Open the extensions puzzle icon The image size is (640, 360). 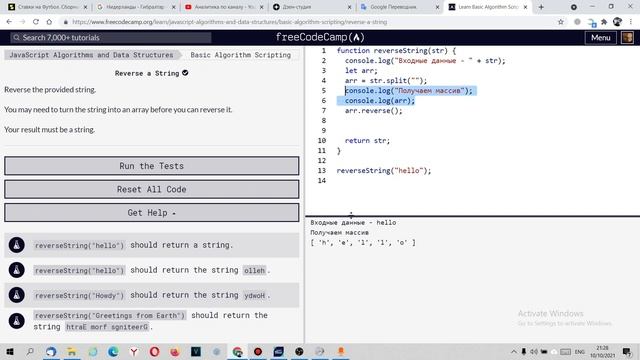point(604,22)
